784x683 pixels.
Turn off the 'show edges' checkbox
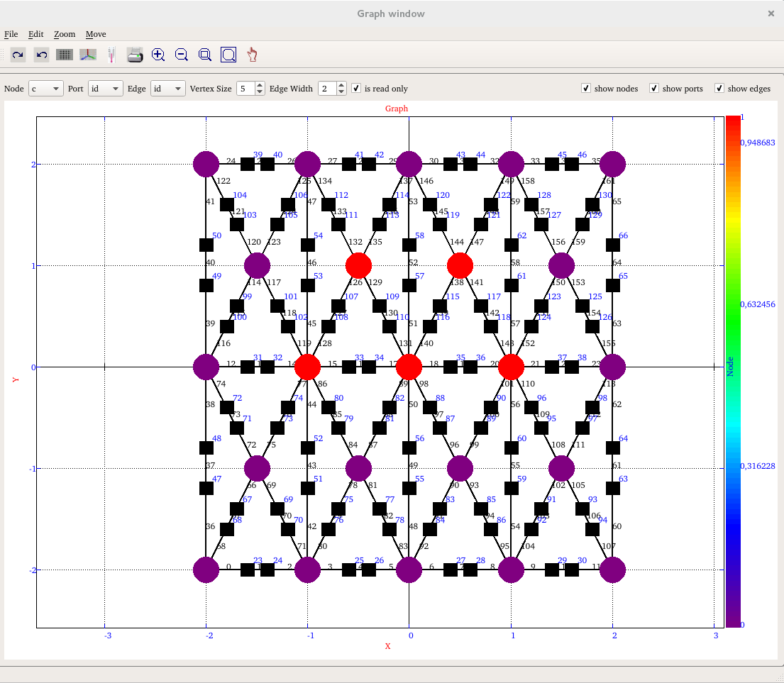(x=719, y=89)
